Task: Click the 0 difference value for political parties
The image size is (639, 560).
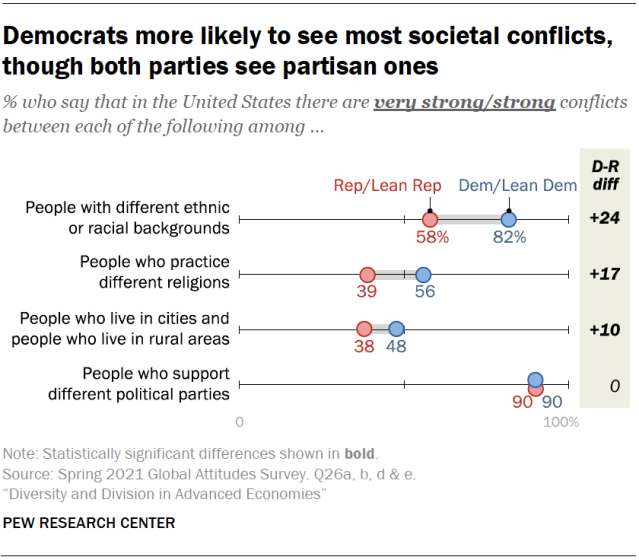Action: coord(604,384)
